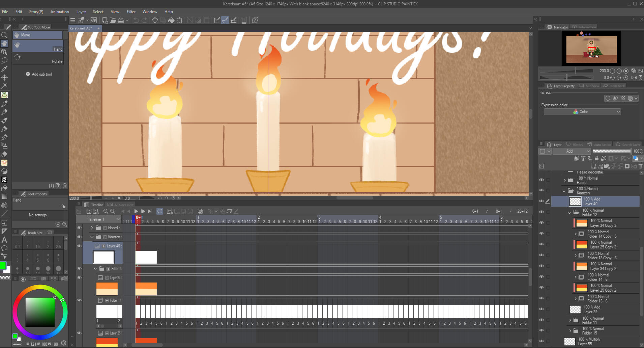Select the Eyedropper tool
This screenshot has width=644, height=348.
point(4,69)
